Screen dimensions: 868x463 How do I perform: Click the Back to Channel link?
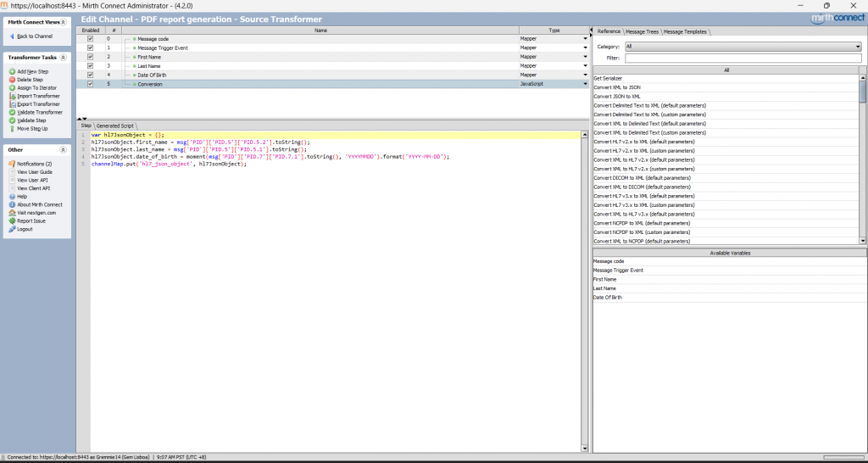point(35,36)
